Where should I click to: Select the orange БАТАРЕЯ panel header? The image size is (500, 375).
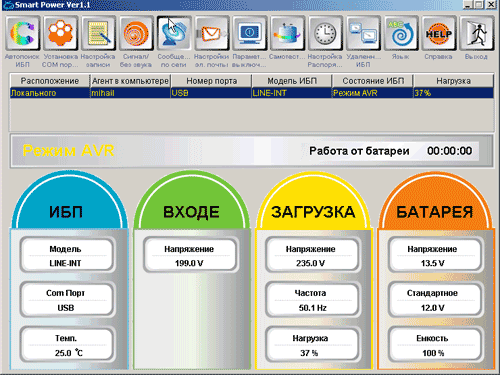click(x=435, y=202)
